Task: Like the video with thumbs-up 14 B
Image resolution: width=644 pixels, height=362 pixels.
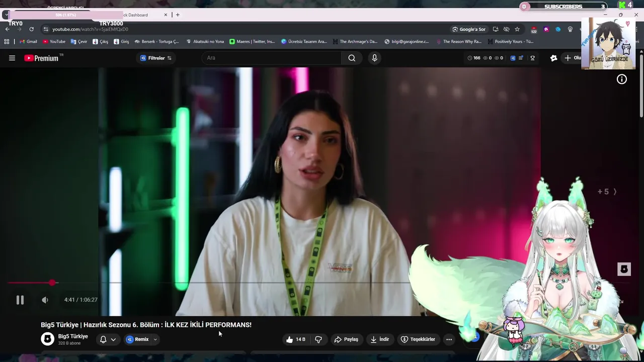Action: click(295, 339)
